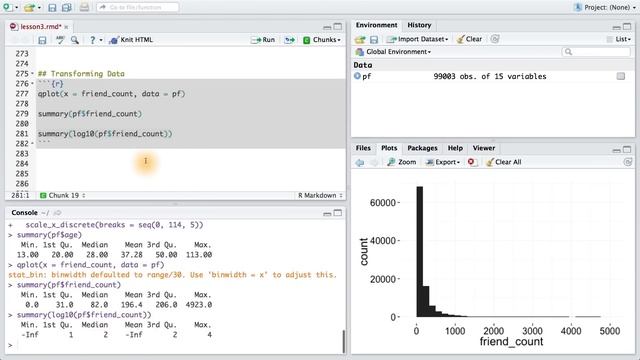Click the Run button
The width and height of the screenshot is (640, 360).
(x=263, y=40)
